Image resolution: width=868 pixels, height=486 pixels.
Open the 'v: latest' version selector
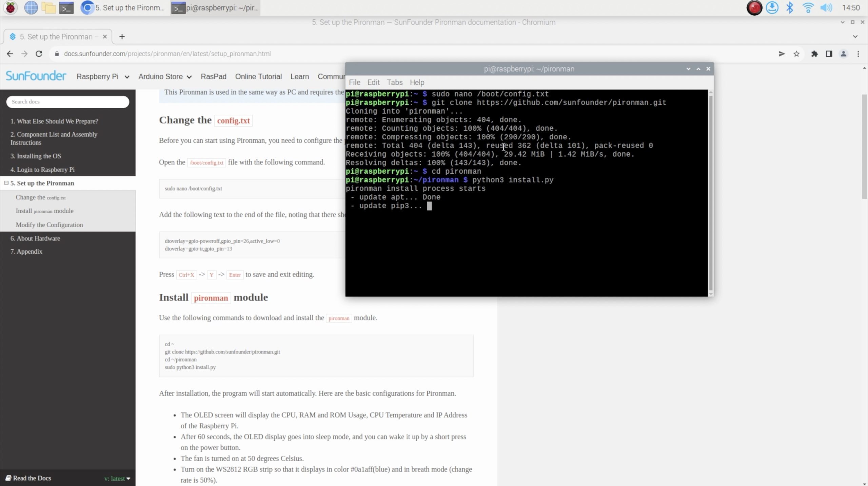[117, 479]
